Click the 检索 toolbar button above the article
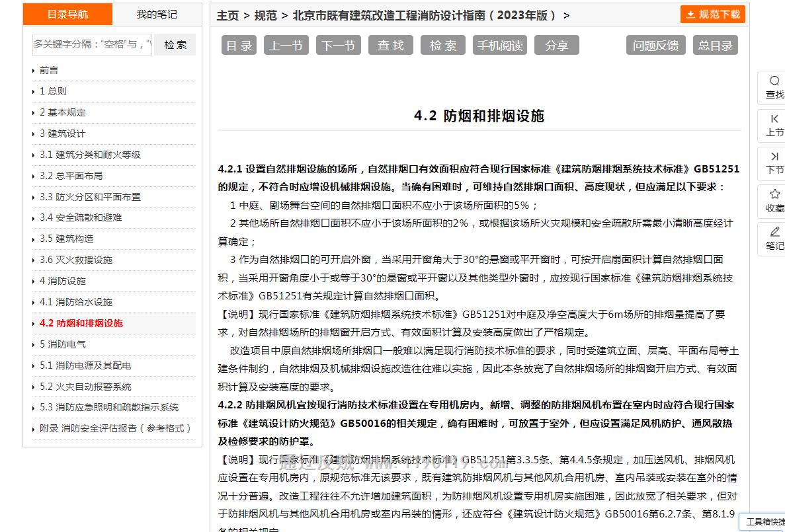Screen dimensions: 785x532 [x=442, y=46]
